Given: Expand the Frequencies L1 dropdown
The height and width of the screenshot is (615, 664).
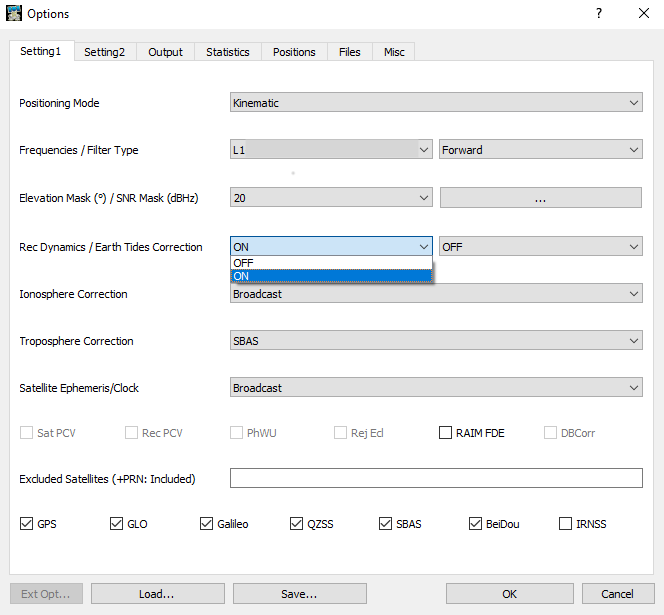Looking at the screenshot, I should (331, 150).
